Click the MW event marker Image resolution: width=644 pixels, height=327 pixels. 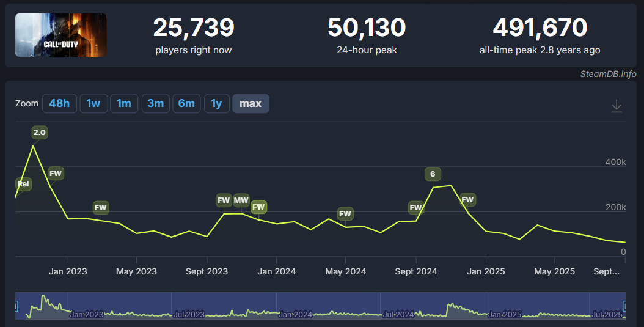[x=241, y=200]
